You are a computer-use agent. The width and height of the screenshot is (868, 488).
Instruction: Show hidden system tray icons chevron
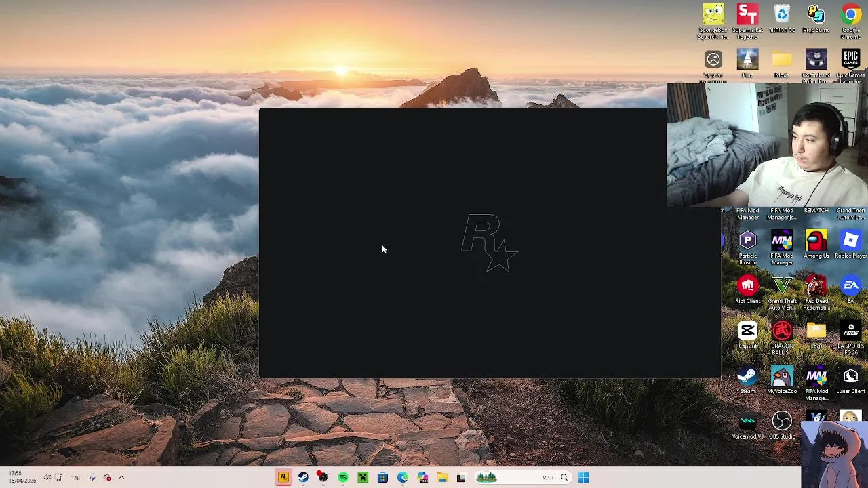click(121, 477)
